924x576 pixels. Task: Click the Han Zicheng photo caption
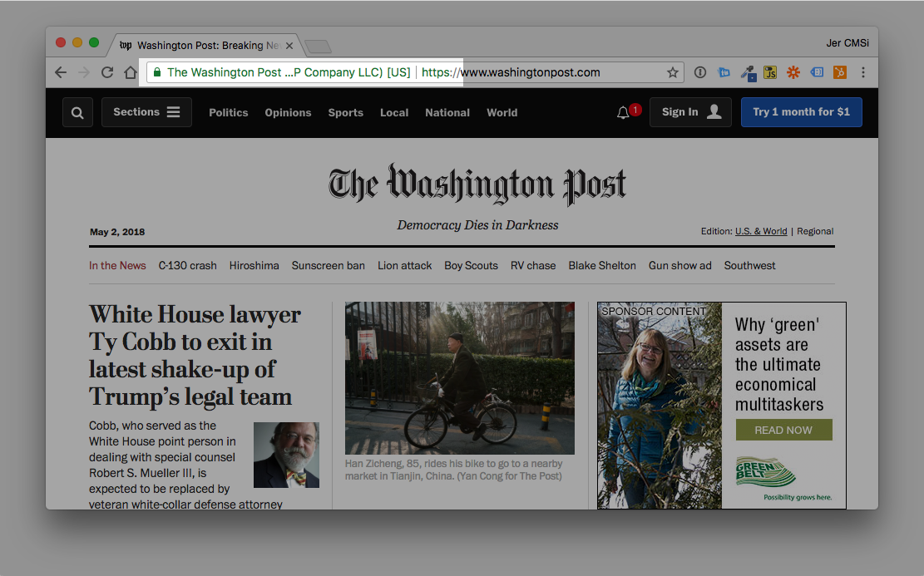[454, 470]
